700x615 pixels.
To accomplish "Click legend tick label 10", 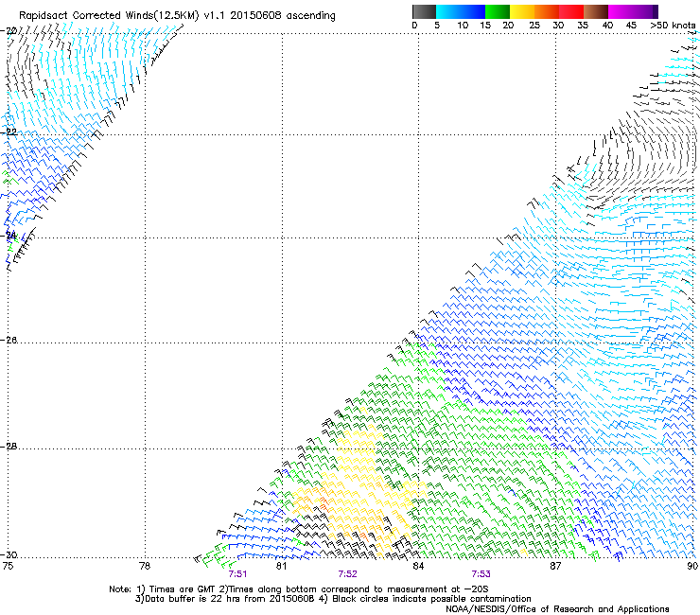I will [463, 26].
